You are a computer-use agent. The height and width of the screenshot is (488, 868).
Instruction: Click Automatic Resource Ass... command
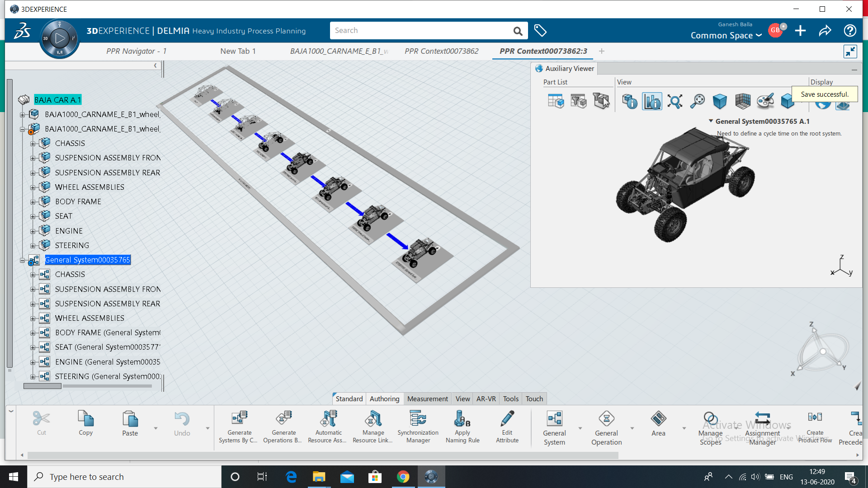tap(328, 427)
